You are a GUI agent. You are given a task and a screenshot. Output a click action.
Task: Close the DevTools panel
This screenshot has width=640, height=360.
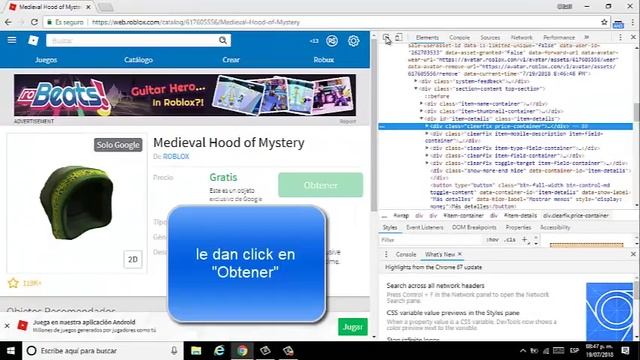point(633,37)
